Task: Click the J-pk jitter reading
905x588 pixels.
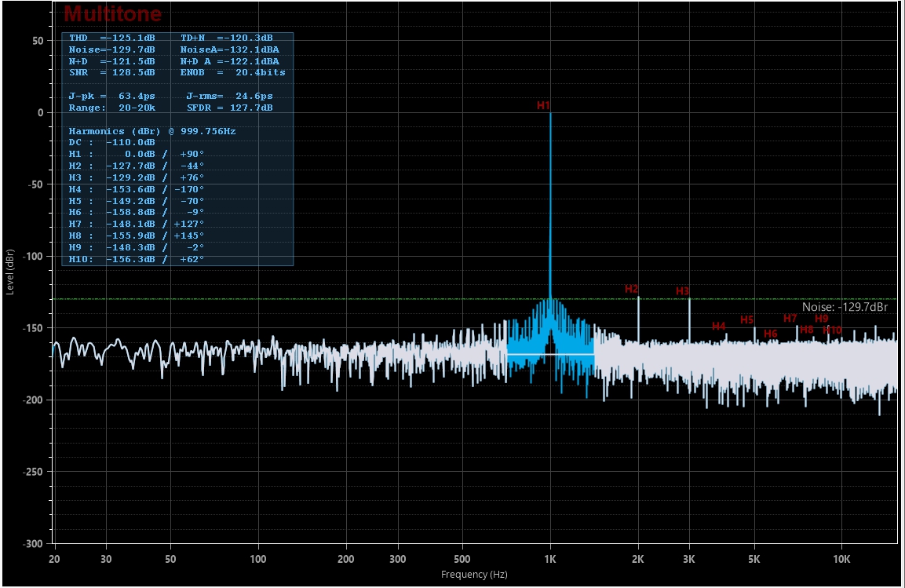Action: (111, 96)
